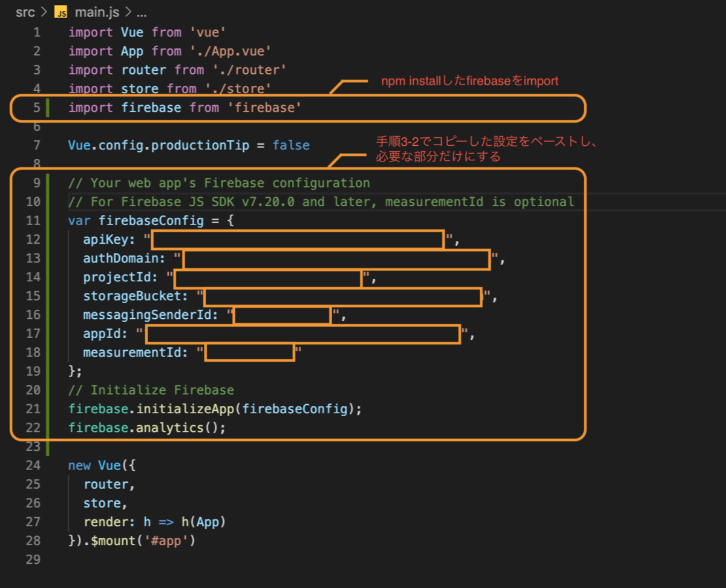Viewport: 726px width, 588px height.
Task: Click the 'App' identifier on line 2
Action: 132,51
